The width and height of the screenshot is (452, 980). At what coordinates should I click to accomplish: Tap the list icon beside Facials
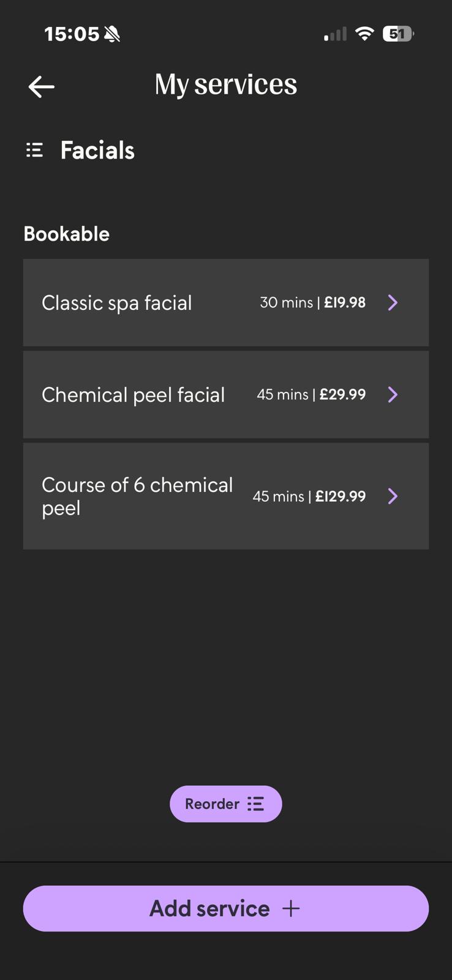[34, 150]
